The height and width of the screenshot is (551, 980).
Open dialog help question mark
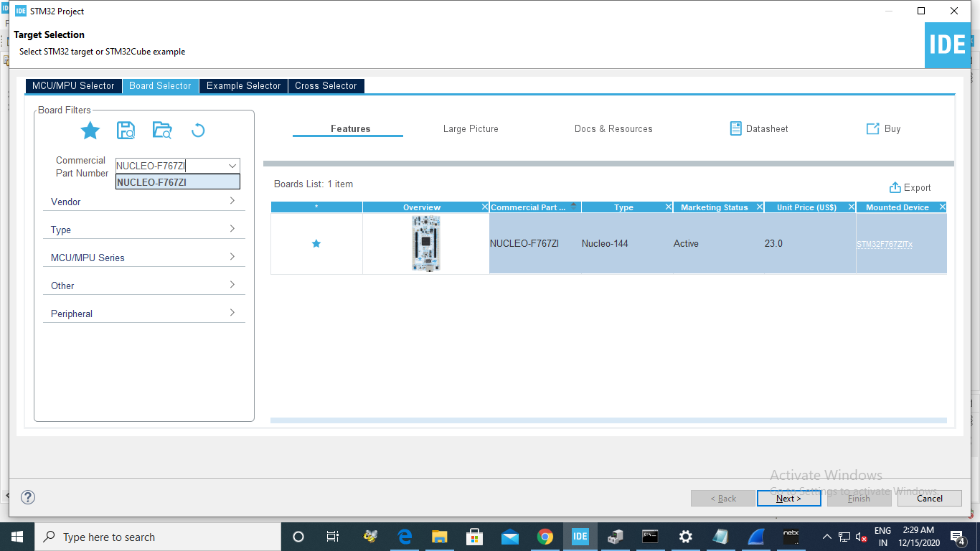point(28,497)
